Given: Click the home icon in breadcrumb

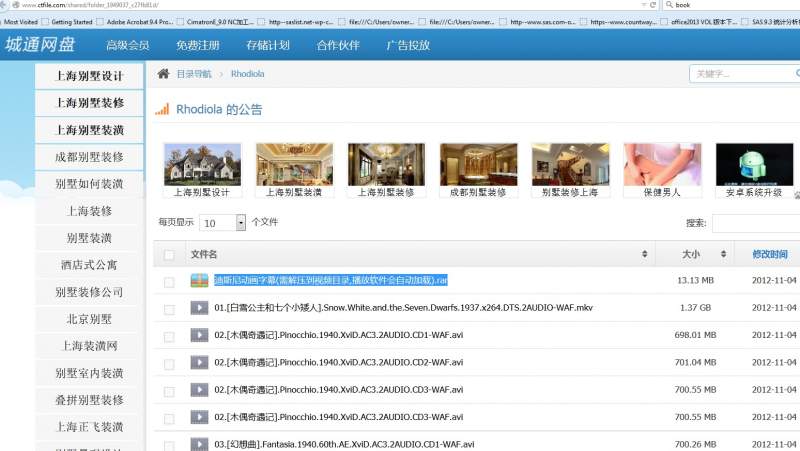Looking at the screenshot, I should point(163,74).
